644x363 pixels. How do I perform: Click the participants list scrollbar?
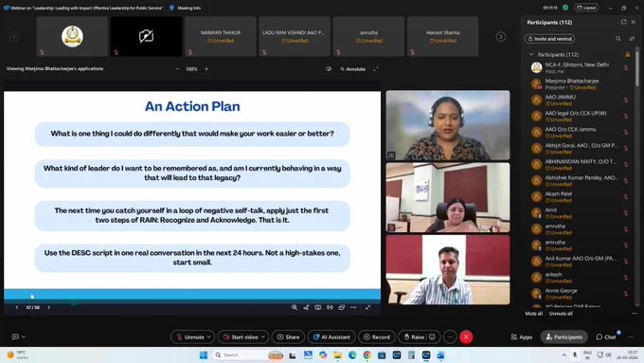point(637,68)
